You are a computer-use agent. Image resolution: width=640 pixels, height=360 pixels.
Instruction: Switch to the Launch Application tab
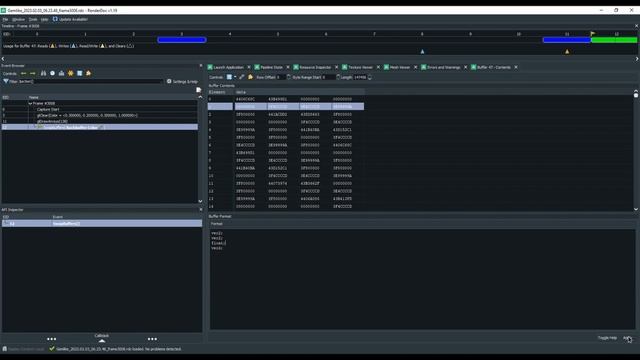pos(226,67)
